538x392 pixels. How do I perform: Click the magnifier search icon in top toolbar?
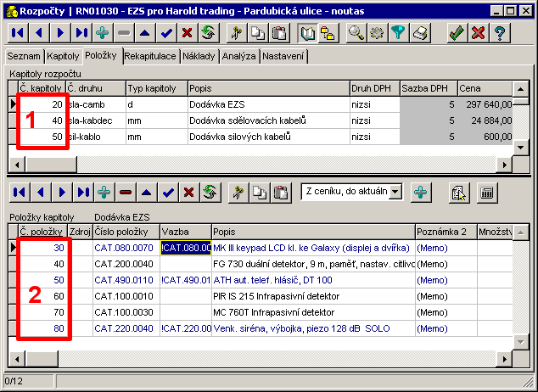click(x=357, y=33)
